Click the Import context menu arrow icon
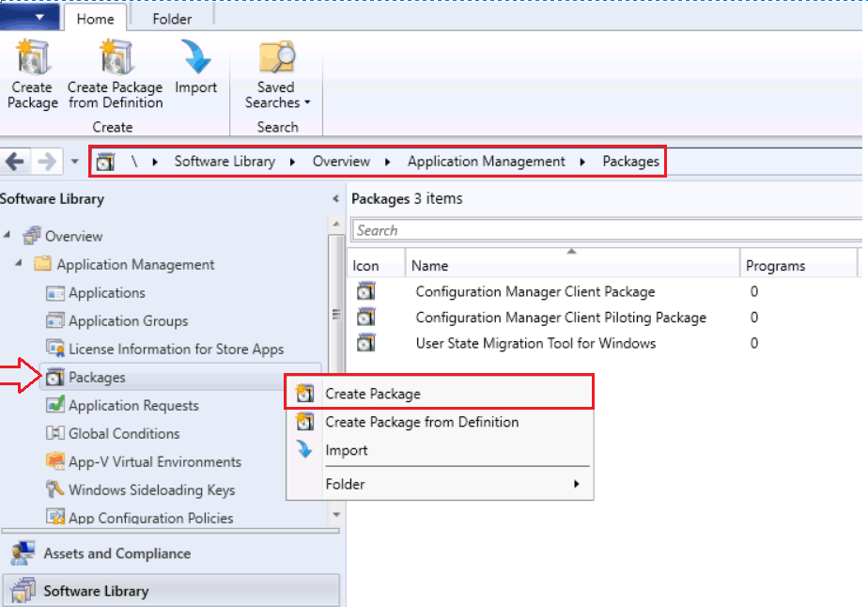This screenshot has height=607, width=868. click(304, 449)
